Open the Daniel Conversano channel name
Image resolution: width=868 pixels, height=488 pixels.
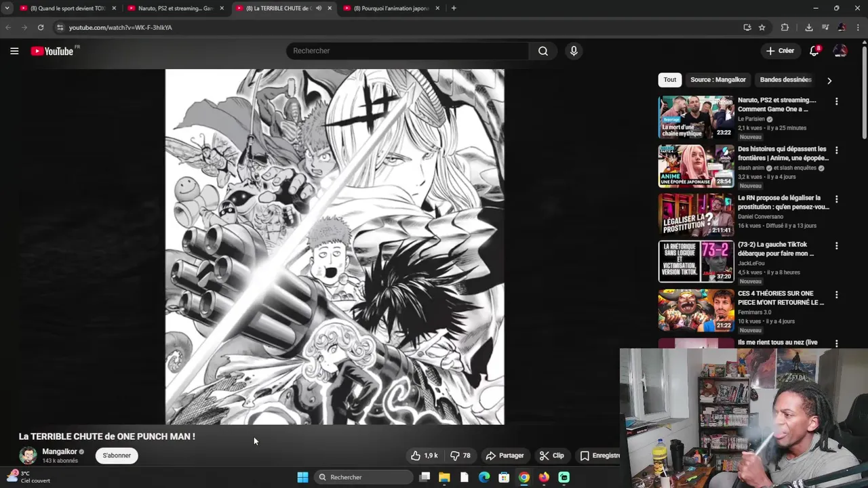[760, 217]
